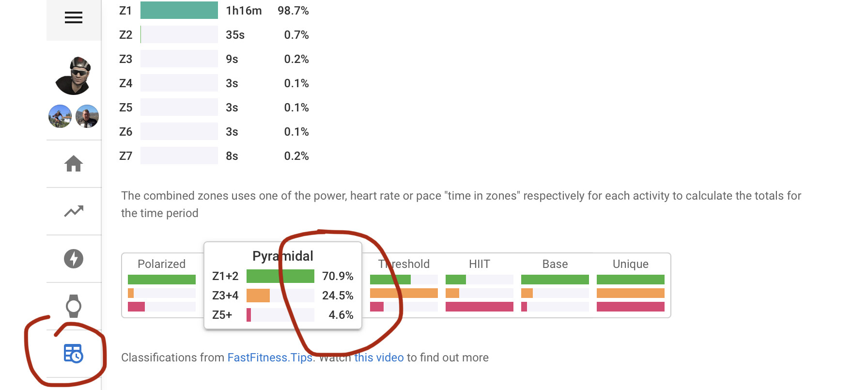Click the Z1+2 green bar in Pyramidal
The height and width of the screenshot is (390, 868).
(280, 276)
